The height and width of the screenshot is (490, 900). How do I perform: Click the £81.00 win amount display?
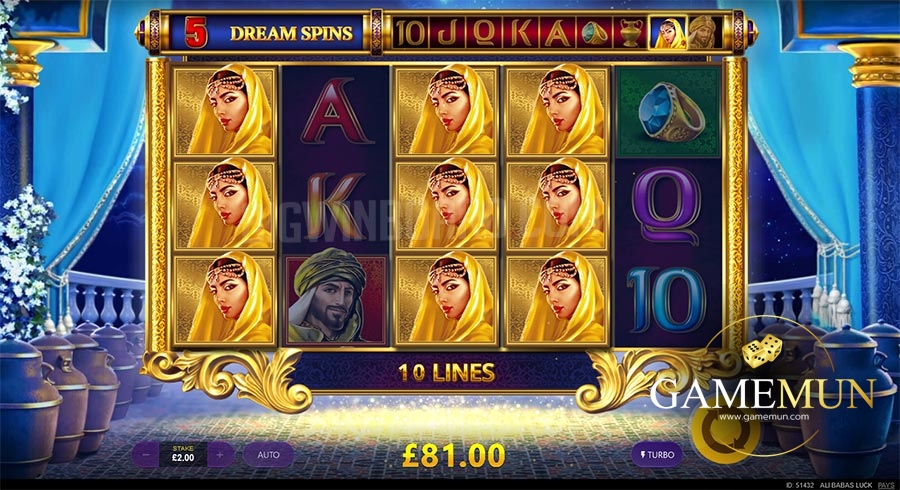[453, 456]
